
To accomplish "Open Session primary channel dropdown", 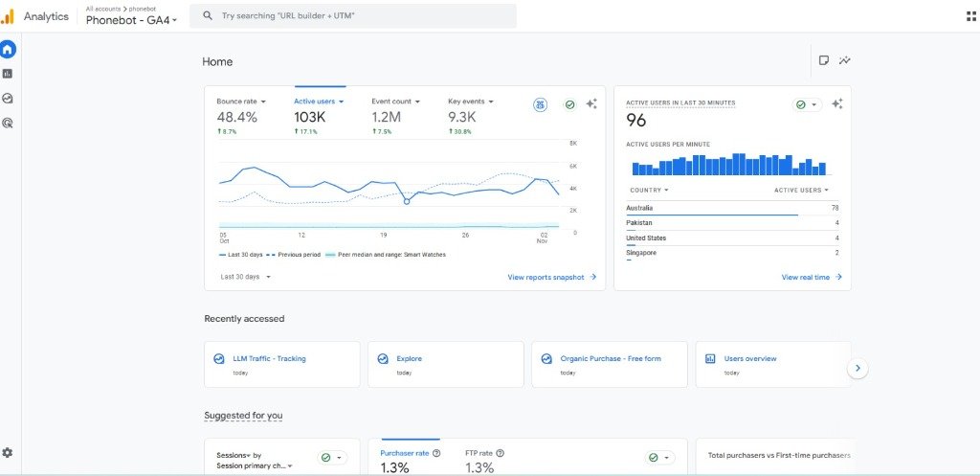I will 255,466.
